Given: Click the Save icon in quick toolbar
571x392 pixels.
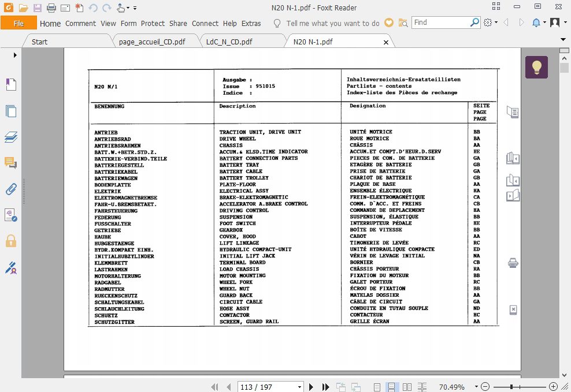Looking at the screenshot, I should (37, 8).
